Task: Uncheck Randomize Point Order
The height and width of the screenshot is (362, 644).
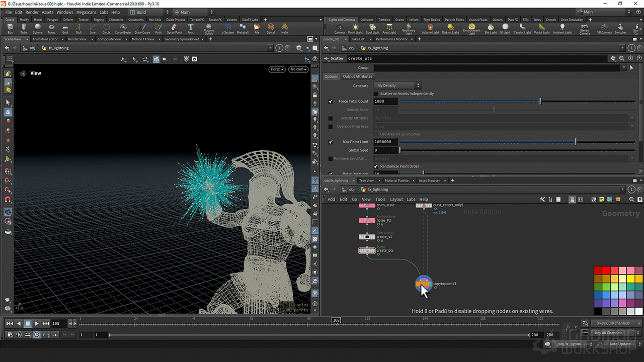Action: point(376,166)
